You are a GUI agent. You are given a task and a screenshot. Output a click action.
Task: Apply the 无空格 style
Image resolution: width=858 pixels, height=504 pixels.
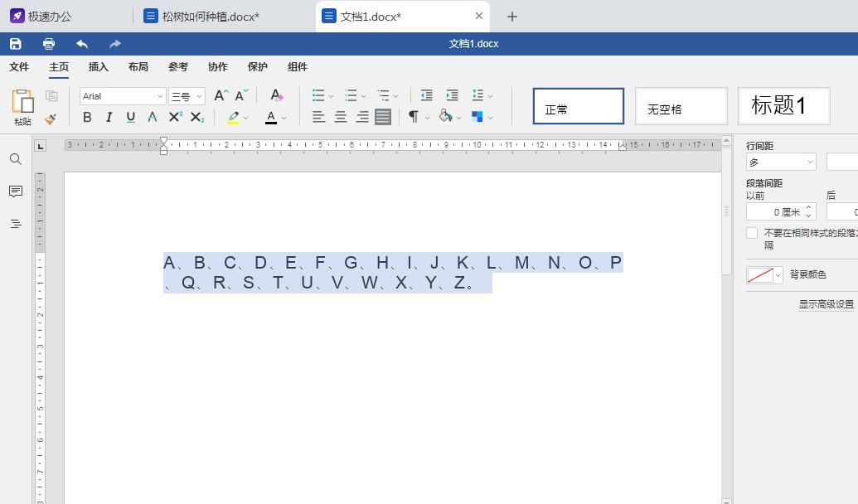coord(681,106)
